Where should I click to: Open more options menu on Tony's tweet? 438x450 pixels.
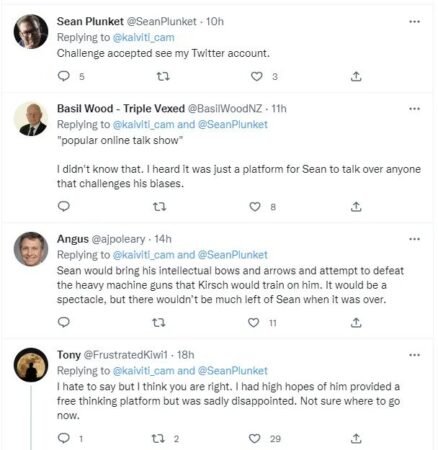[414, 355]
